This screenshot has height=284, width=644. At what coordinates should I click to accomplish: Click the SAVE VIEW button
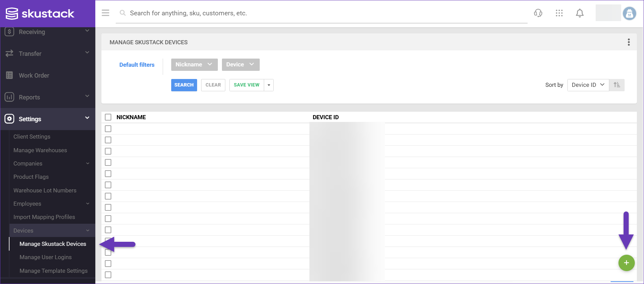247,85
